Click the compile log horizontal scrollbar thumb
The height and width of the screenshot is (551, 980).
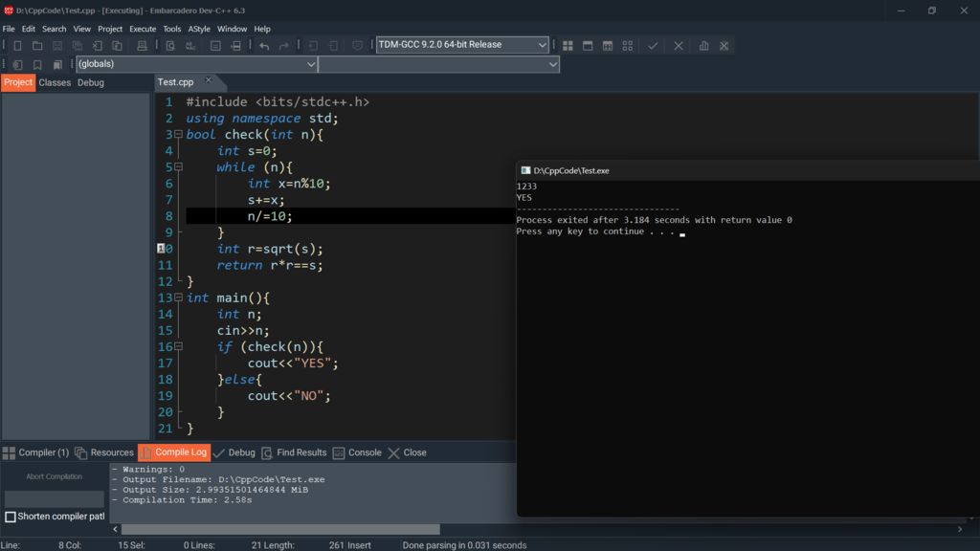click(280, 529)
